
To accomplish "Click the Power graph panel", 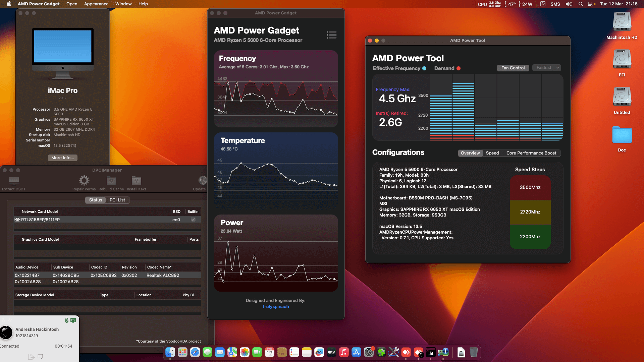I will tap(276, 253).
